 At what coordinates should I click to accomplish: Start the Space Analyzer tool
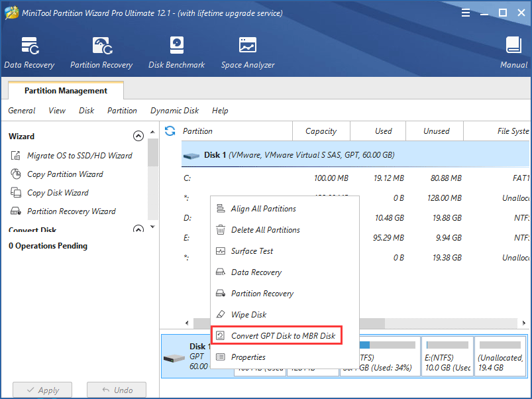[247, 52]
